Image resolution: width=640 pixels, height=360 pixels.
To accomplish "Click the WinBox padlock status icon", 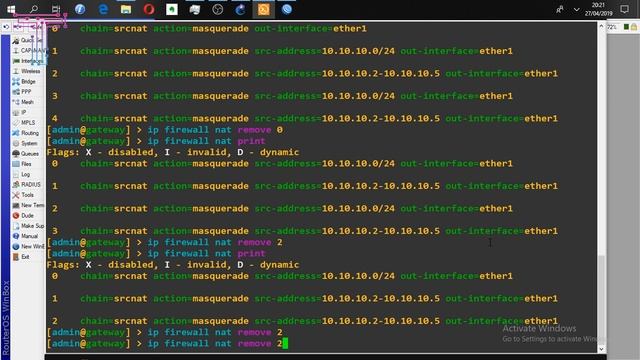I will click(634, 27).
